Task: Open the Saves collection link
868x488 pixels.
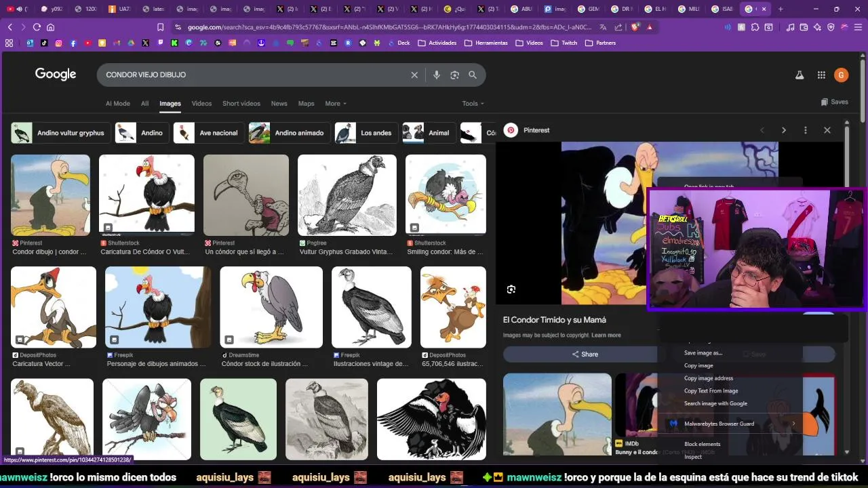Action: (x=834, y=102)
